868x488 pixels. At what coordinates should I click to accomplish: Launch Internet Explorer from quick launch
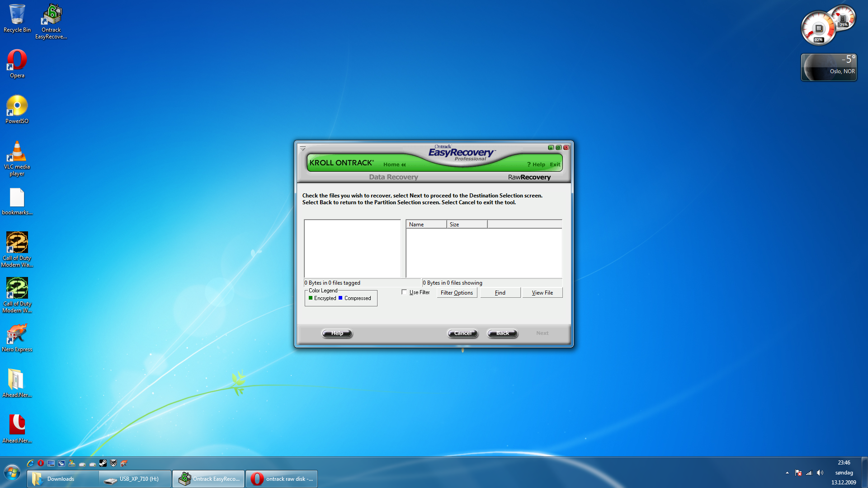point(30,463)
